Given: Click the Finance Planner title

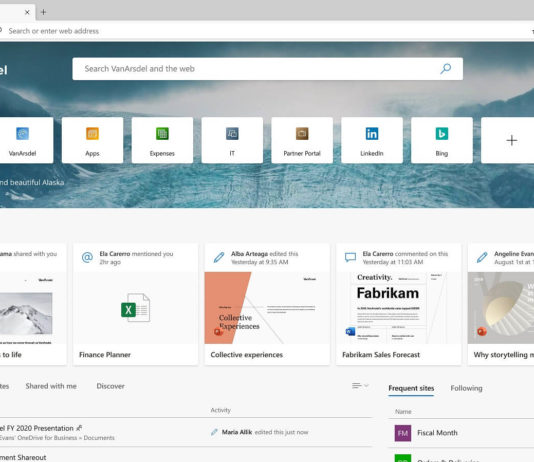Looking at the screenshot, I should coord(105,355).
